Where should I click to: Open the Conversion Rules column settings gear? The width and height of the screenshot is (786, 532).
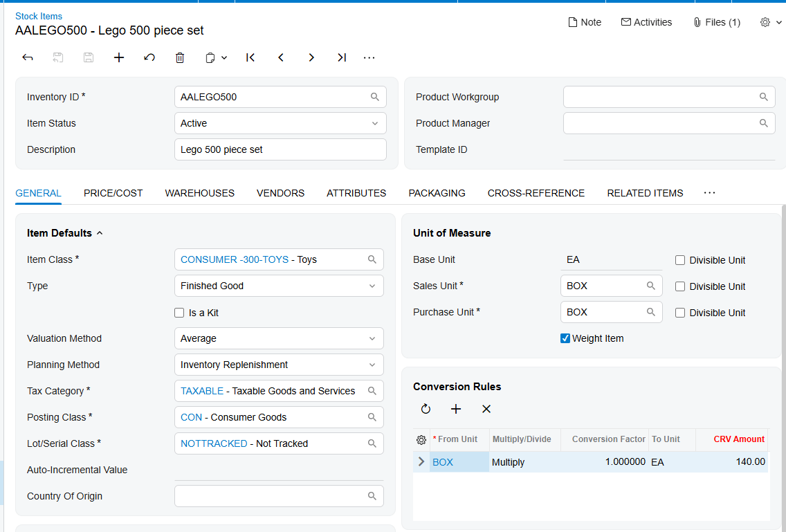(421, 440)
